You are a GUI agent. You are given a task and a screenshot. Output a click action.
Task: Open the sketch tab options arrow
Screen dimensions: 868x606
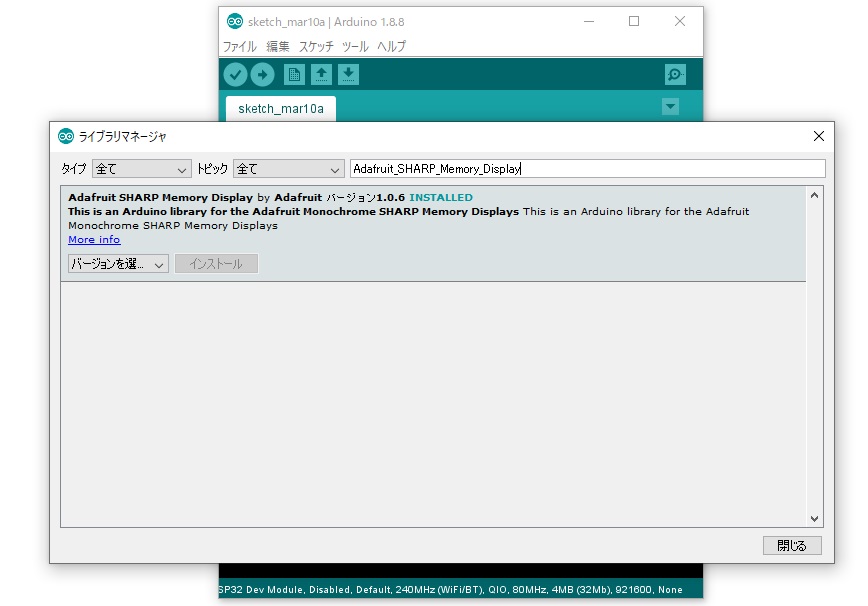coord(670,107)
